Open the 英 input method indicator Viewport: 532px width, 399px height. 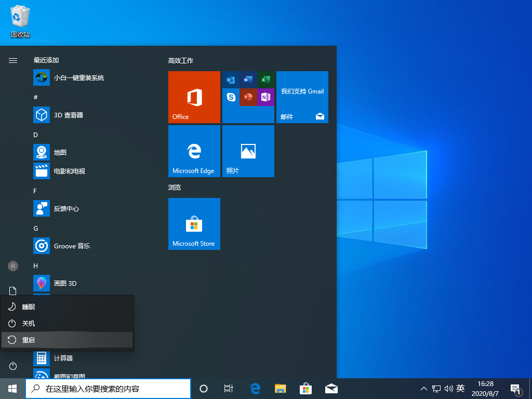pyautogui.click(x=460, y=388)
